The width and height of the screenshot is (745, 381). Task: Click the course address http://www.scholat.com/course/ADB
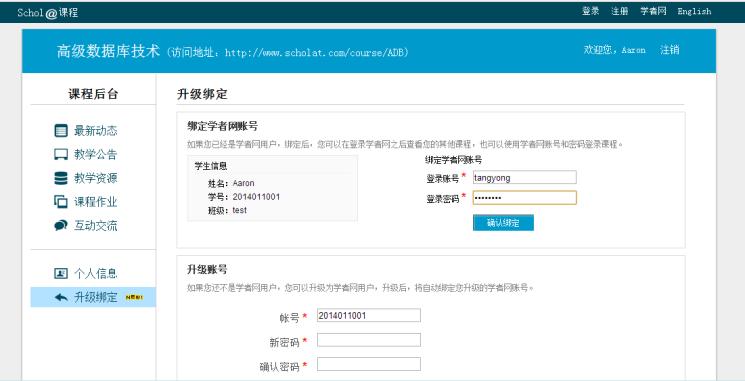pos(315,52)
